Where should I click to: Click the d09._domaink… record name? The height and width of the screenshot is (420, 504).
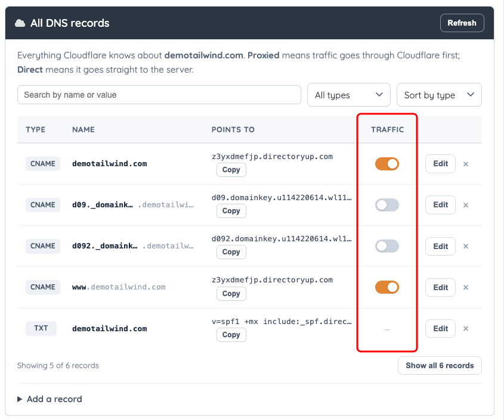click(x=103, y=205)
